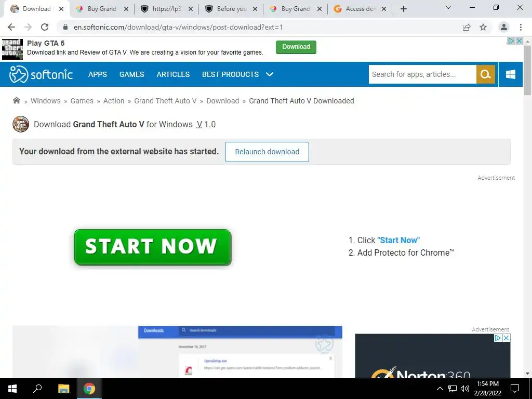Viewport: 532px width, 399px height.
Task: Click the GTA V round app icon
Action: point(21,124)
